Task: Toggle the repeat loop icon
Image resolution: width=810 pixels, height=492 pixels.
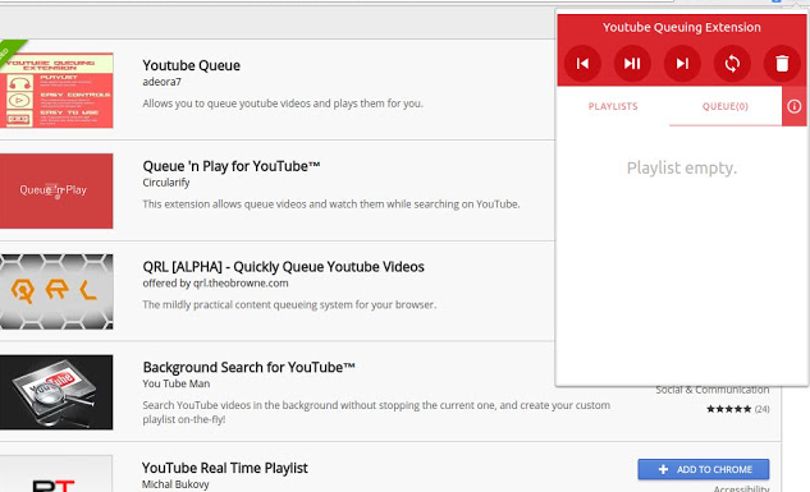Action: (732, 64)
